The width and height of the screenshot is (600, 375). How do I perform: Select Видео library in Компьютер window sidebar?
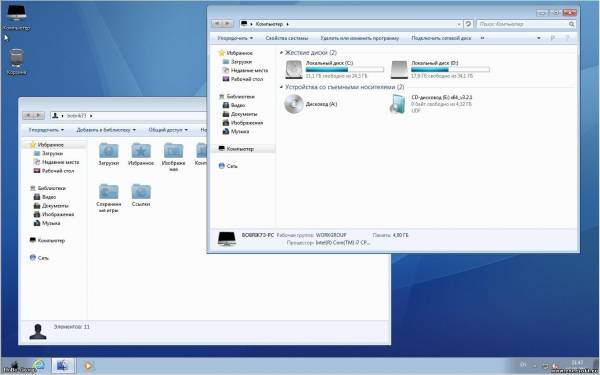pos(238,105)
